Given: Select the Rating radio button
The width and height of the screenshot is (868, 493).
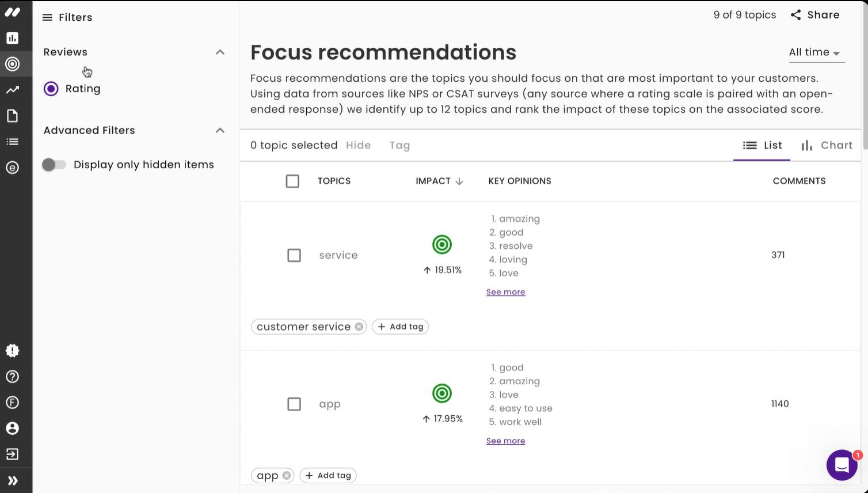Looking at the screenshot, I should (51, 89).
